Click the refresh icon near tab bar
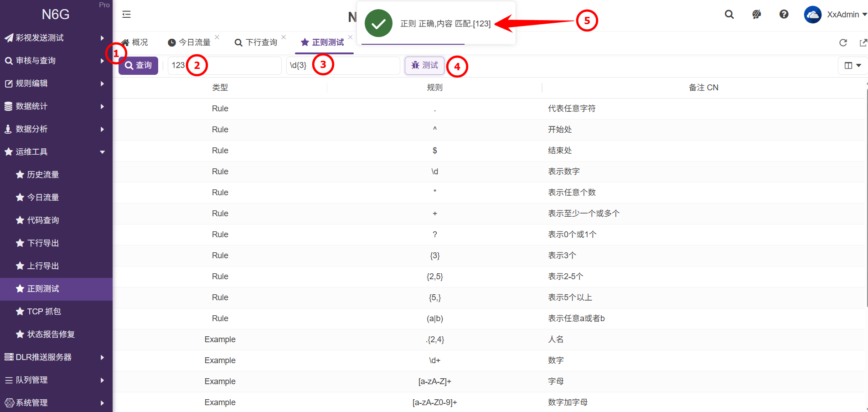The width and height of the screenshot is (868, 412). (x=843, y=42)
